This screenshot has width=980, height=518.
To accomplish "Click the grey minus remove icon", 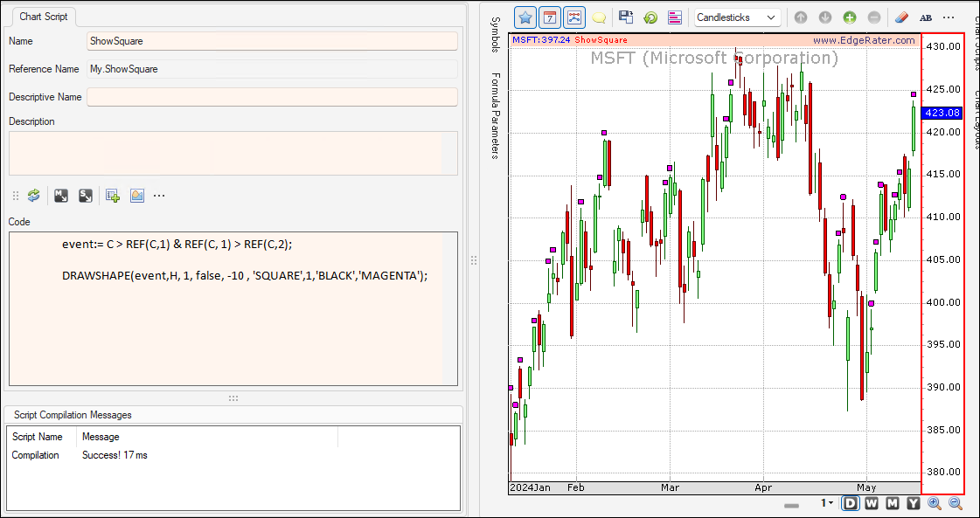I will coord(873,17).
